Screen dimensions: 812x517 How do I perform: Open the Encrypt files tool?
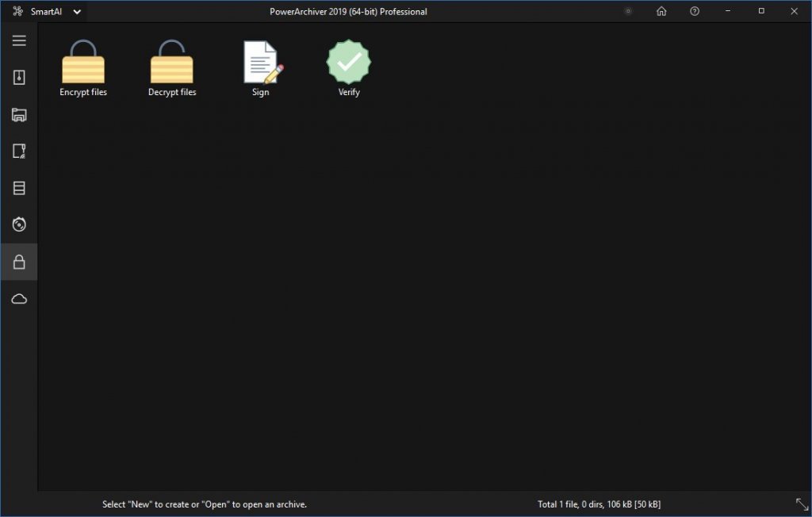[82, 68]
